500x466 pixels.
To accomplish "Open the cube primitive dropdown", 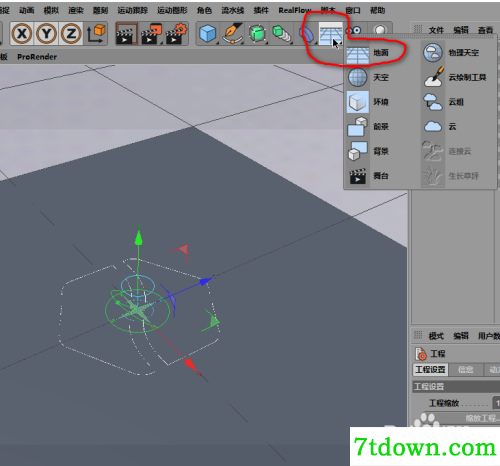I will (207, 33).
